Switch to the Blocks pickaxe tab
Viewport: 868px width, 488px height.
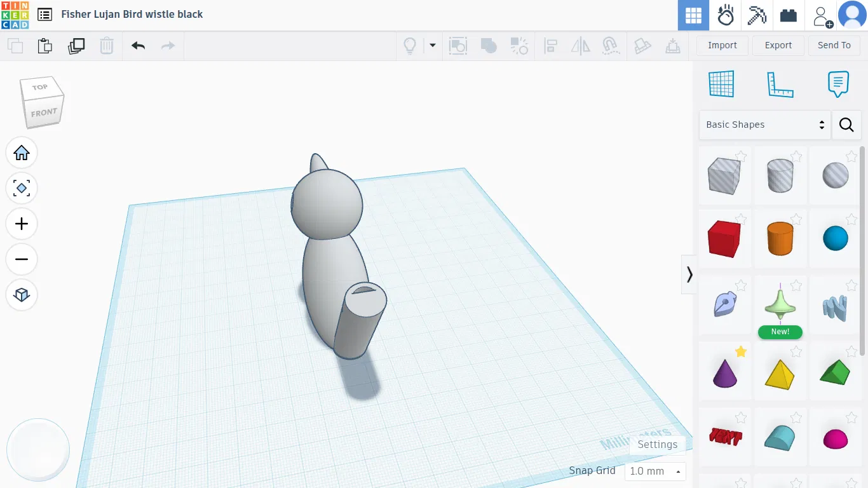(x=757, y=15)
